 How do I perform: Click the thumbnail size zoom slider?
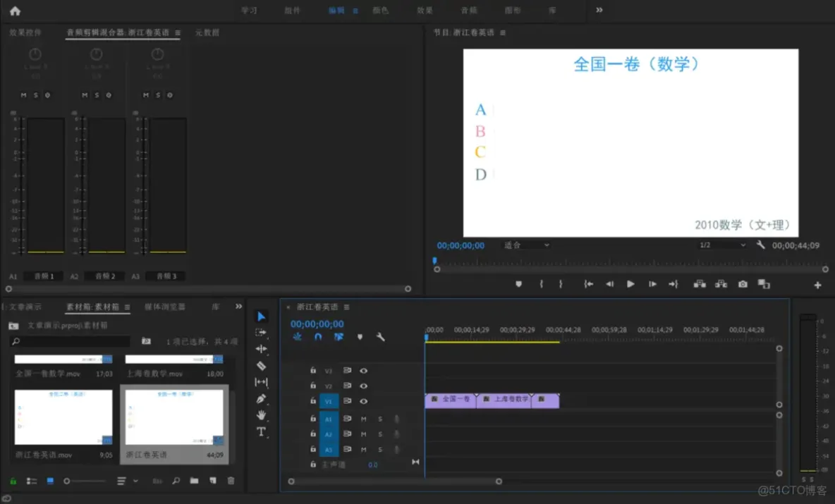[67, 481]
